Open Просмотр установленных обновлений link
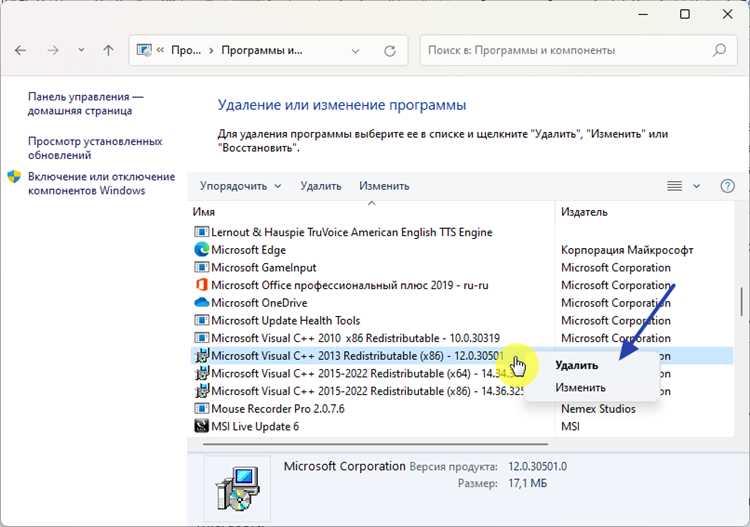The height and width of the screenshot is (527, 750). click(x=95, y=148)
